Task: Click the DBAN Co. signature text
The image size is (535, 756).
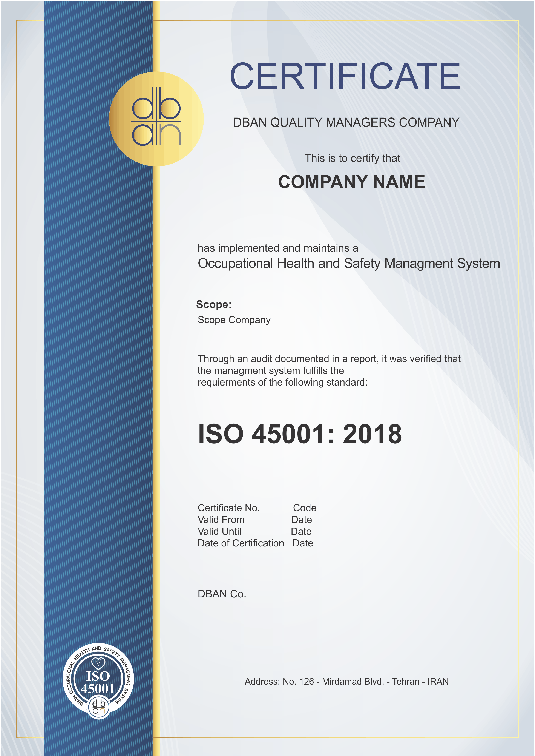Action: pyautogui.click(x=222, y=594)
